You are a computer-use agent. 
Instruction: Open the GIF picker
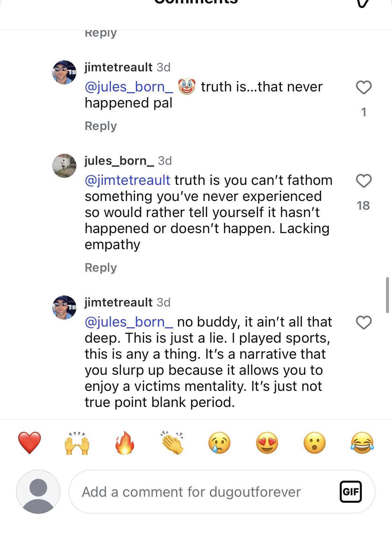pyautogui.click(x=350, y=491)
